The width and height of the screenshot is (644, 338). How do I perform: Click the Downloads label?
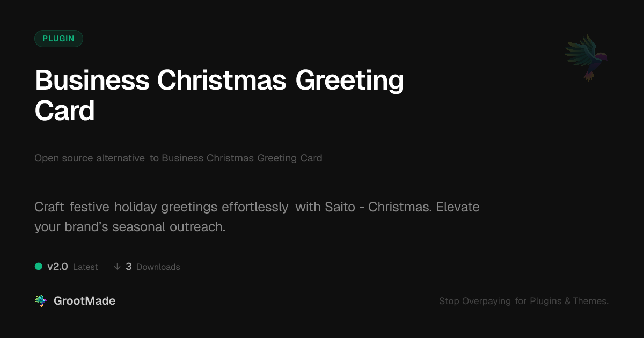pos(158,267)
